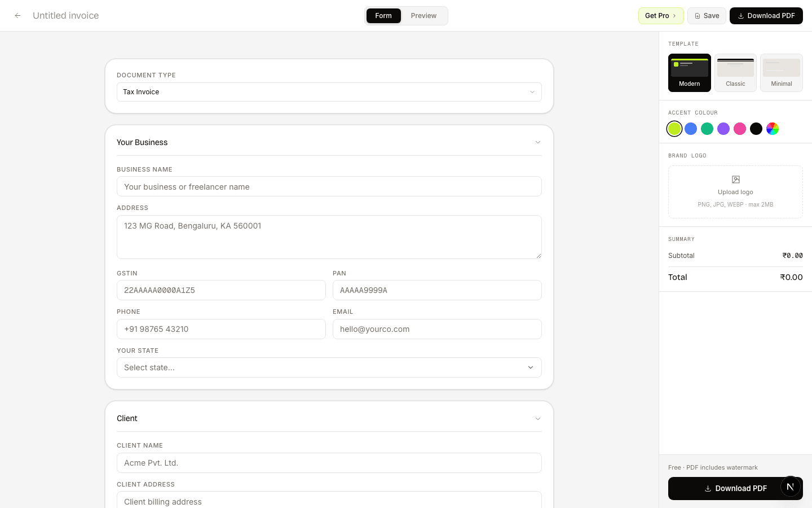
Task: Open the Your State dropdown
Action: 329,367
